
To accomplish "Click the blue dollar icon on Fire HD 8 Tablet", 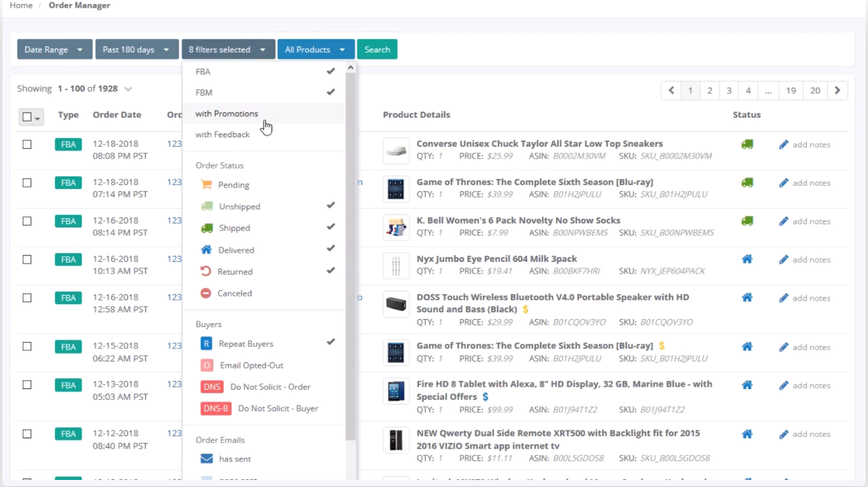I will pos(486,397).
